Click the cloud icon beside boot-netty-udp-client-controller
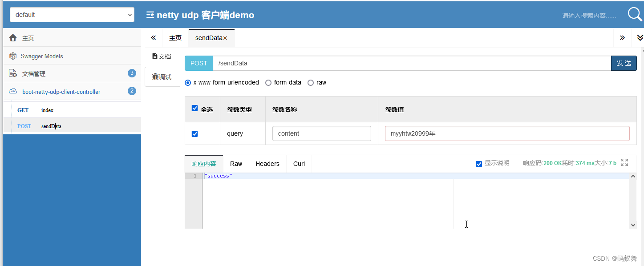Viewport: 644px width, 266px height. (13, 91)
